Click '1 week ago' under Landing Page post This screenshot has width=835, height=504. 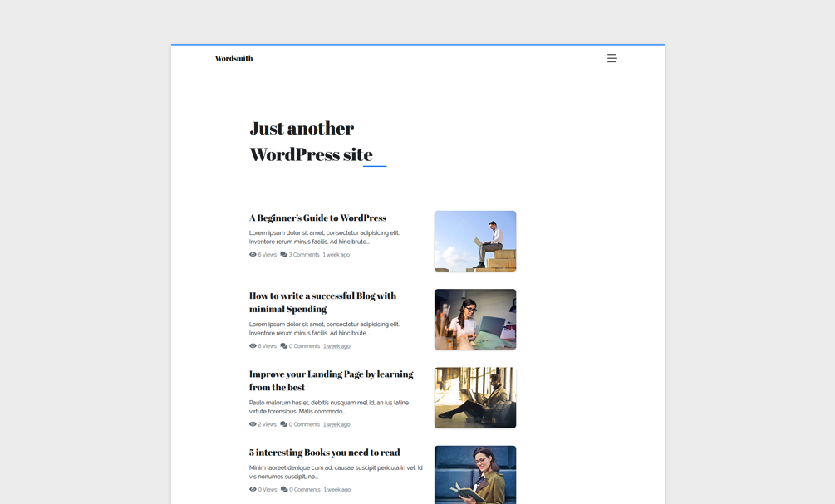[x=336, y=424]
